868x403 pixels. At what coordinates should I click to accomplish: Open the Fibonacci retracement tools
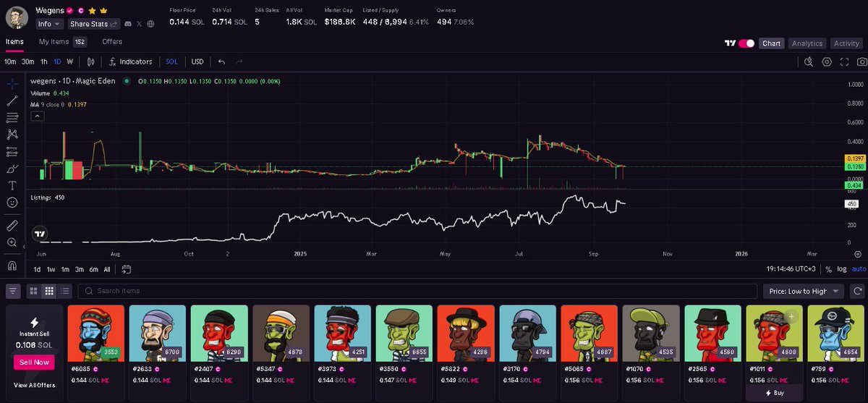(x=12, y=117)
